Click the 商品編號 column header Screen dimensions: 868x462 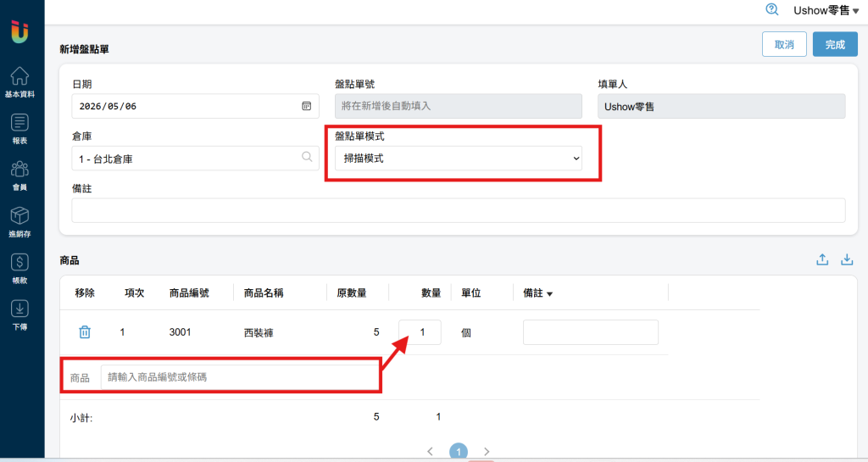189,292
